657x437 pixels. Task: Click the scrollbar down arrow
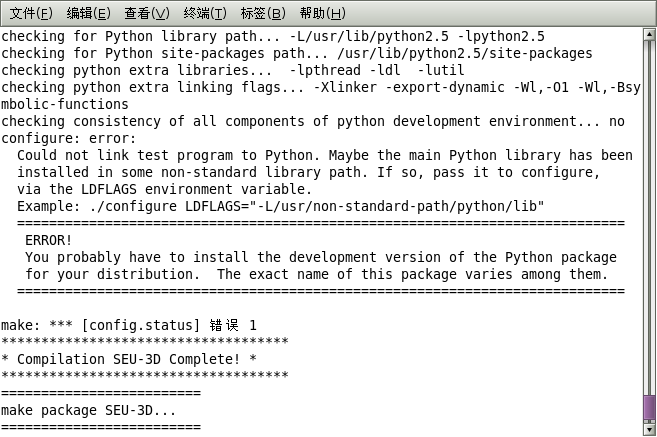(649, 429)
